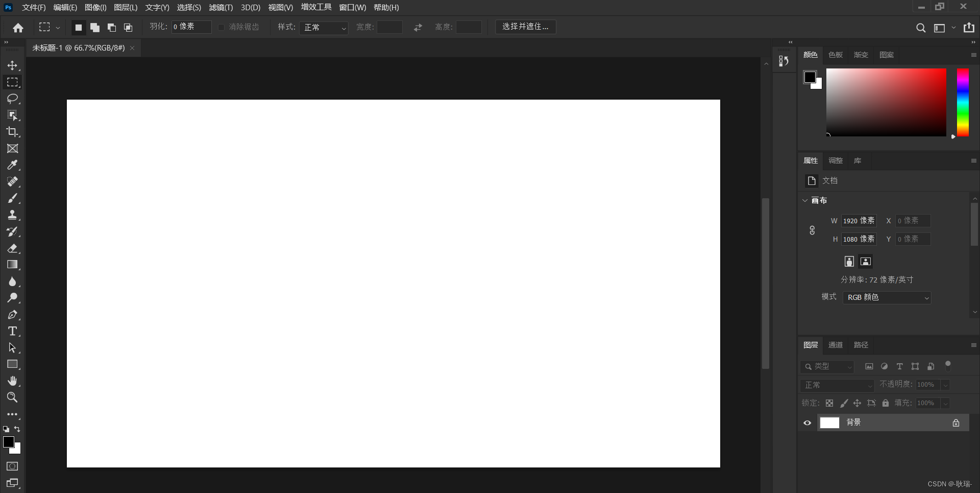The height and width of the screenshot is (493, 980).
Task: Choose Subtract from Selection mode
Action: coord(112,28)
